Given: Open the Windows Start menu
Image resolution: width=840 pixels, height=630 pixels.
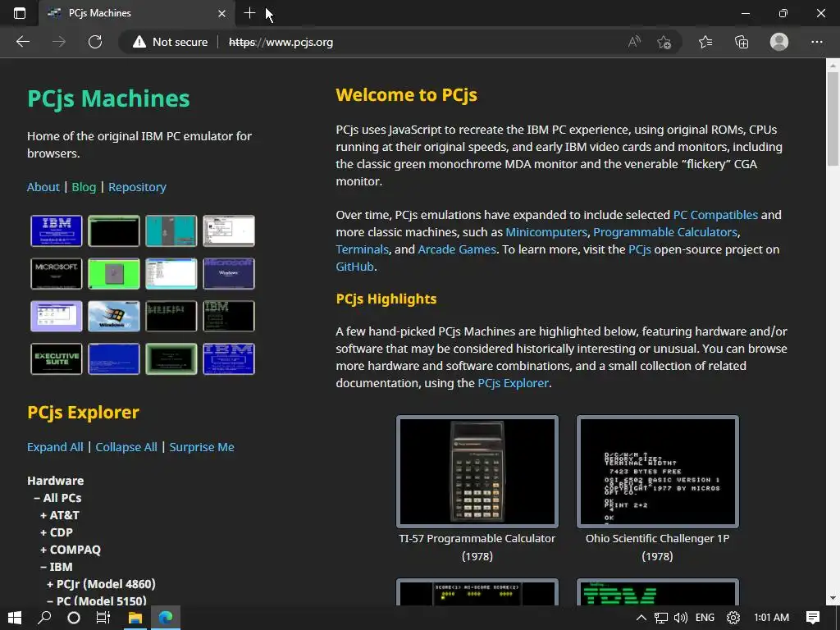Looking at the screenshot, I should click(x=15, y=618).
